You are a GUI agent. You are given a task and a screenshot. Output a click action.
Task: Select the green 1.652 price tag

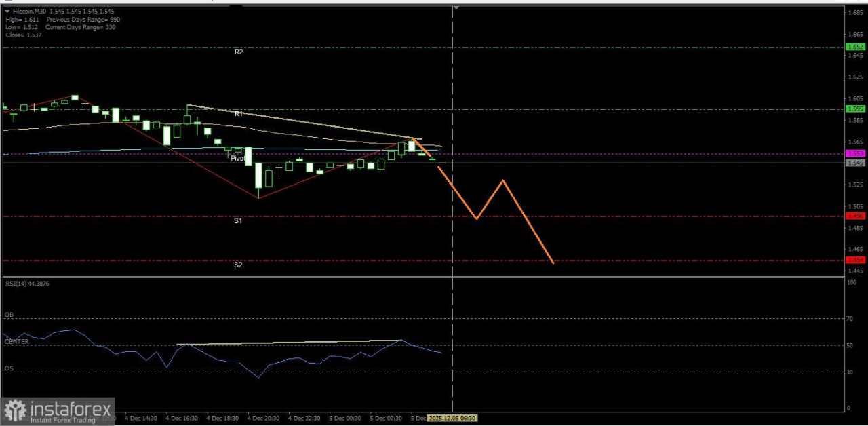854,47
